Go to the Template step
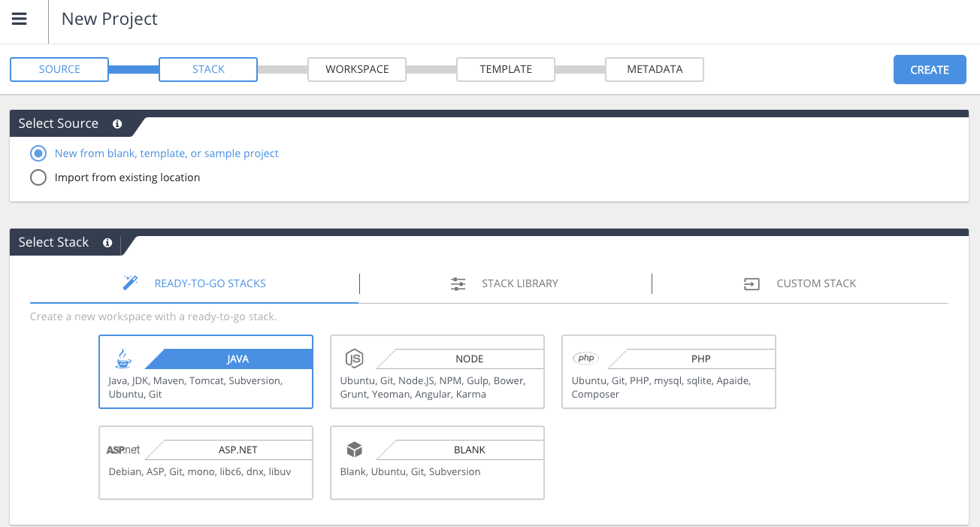Image resolution: width=980 pixels, height=527 pixels. pos(506,69)
